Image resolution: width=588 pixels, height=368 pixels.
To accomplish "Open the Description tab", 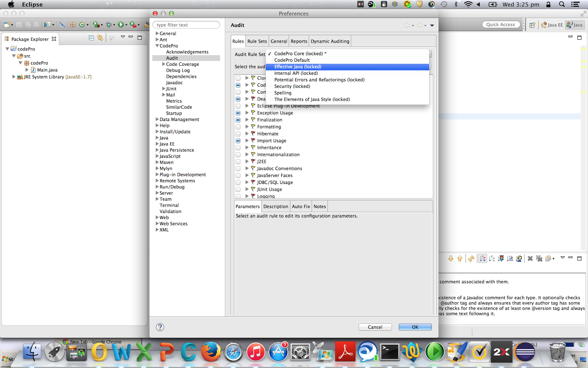I will pyautogui.click(x=276, y=206).
